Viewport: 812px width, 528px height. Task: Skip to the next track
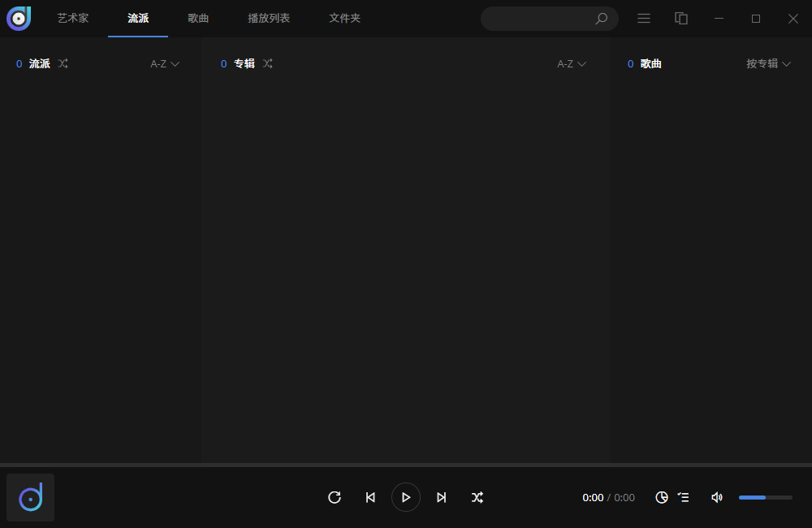441,497
